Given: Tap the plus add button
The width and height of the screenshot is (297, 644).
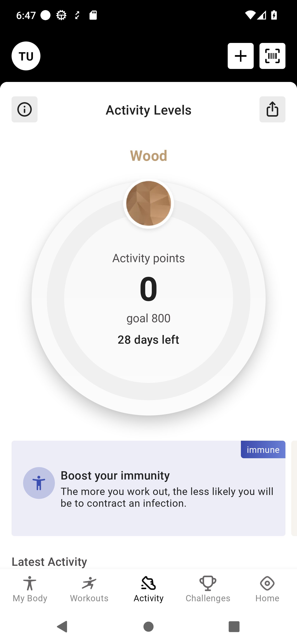Looking at the screenshot, I should pos(240,56).
